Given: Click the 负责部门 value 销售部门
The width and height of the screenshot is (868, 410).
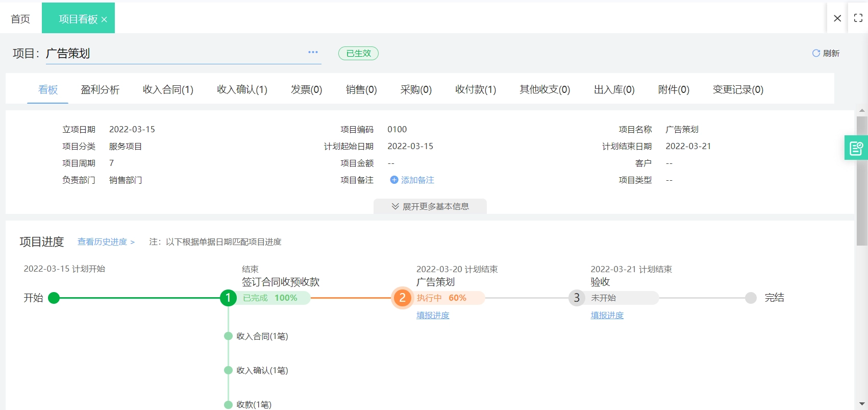Looking at the screenshot, I should (x=126, y=180).
